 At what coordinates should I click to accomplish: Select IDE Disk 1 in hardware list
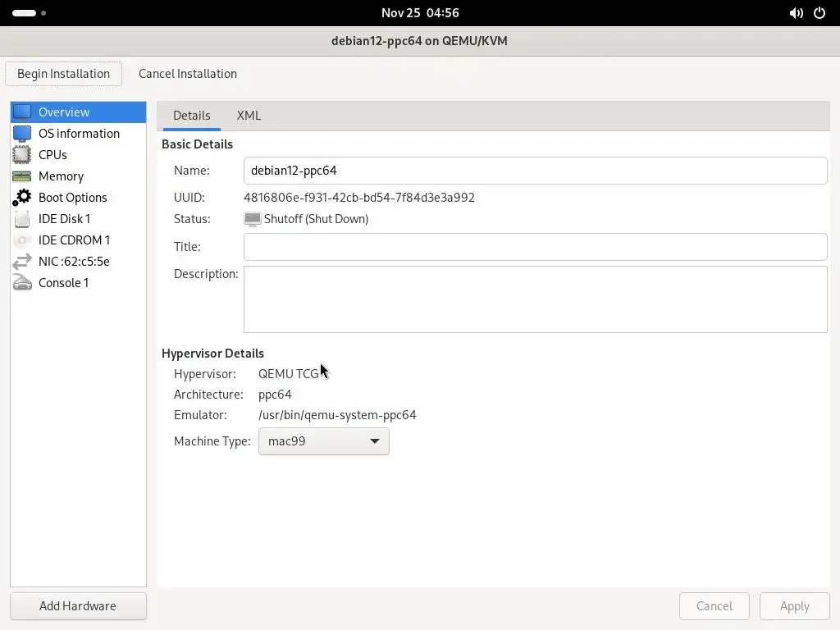pyautogui.click(x=78, y=219)
